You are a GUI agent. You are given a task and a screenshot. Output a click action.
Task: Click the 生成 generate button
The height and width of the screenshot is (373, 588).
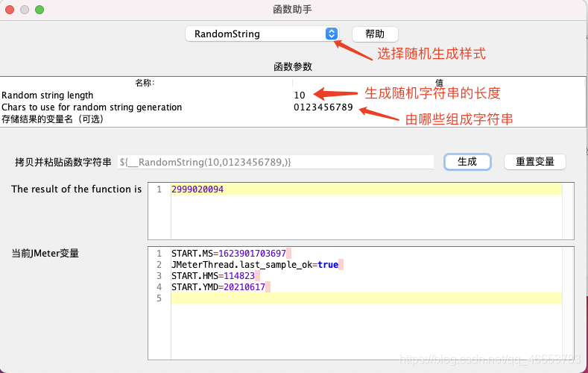pyautogui.click(x=467, y=162)
